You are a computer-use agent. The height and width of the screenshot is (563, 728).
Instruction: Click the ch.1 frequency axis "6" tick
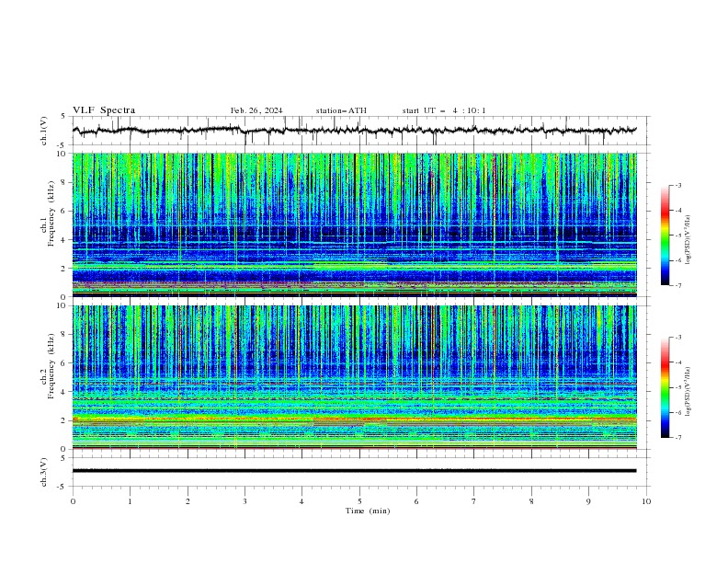[x=64, y=212]
